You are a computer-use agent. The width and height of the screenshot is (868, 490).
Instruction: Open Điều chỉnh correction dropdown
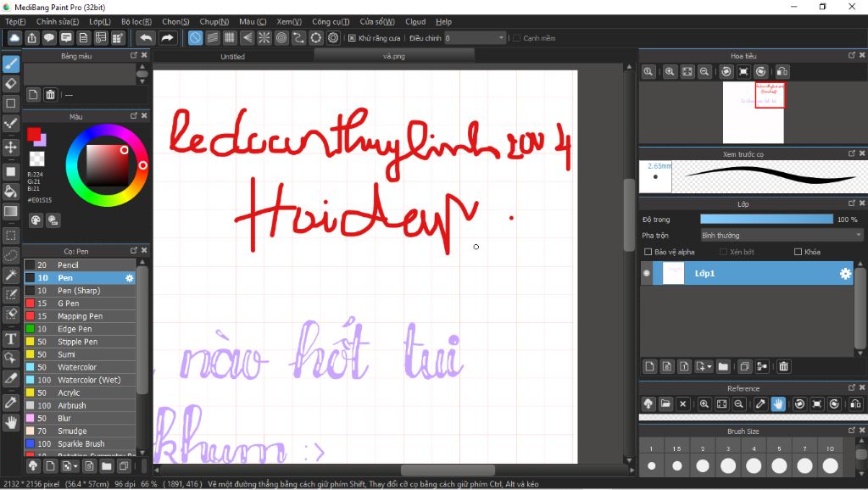(x=475, y=38)
